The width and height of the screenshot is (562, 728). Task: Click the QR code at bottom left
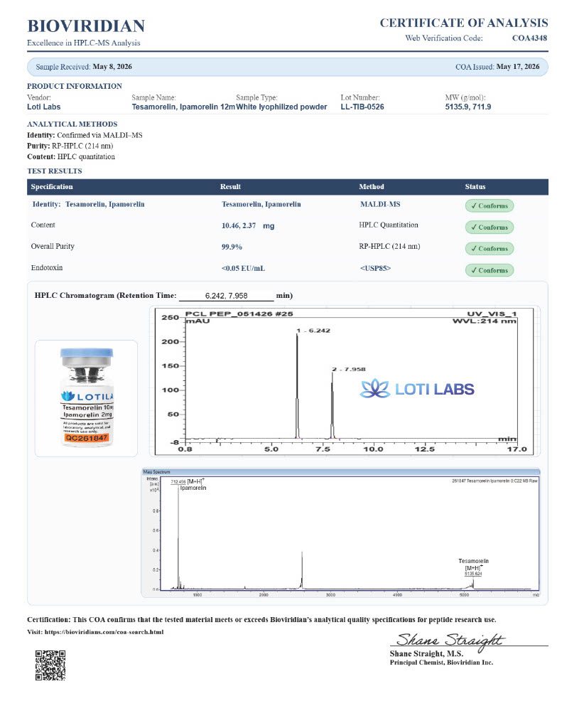tap(50, 665)
